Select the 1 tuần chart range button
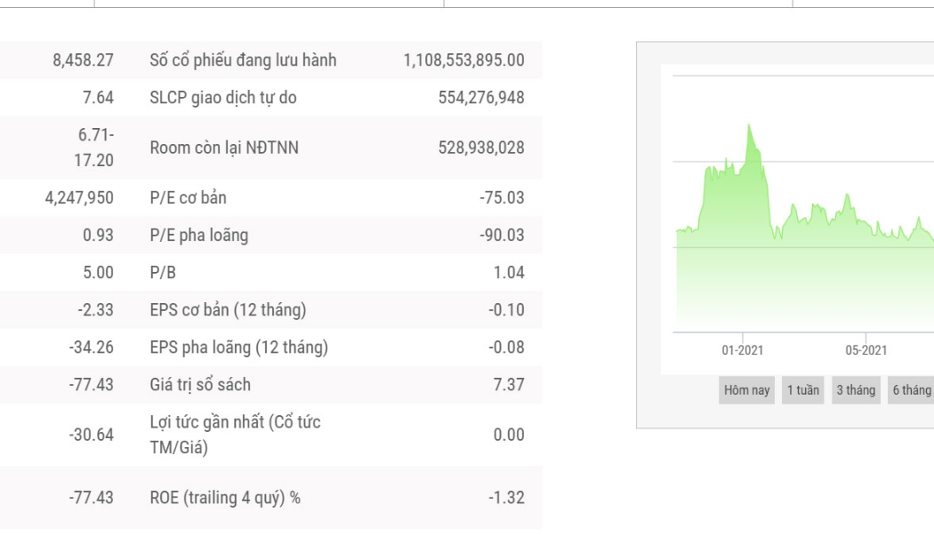 [803, 390]
